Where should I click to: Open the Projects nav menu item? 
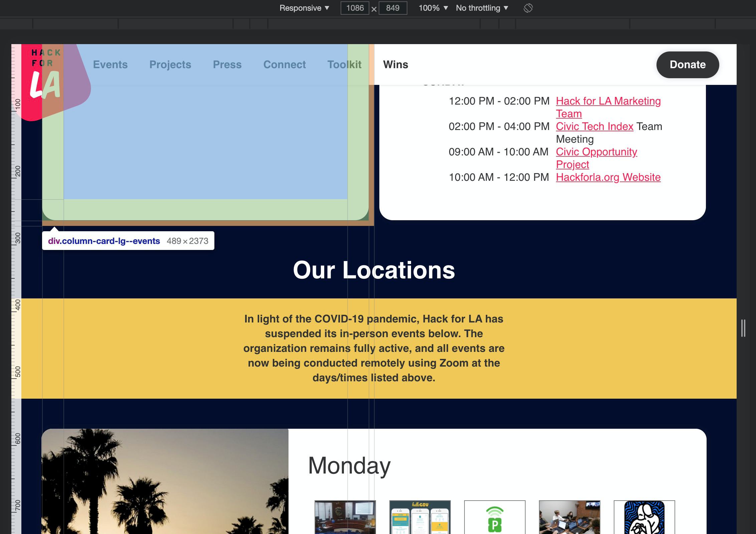click(170, 64)
